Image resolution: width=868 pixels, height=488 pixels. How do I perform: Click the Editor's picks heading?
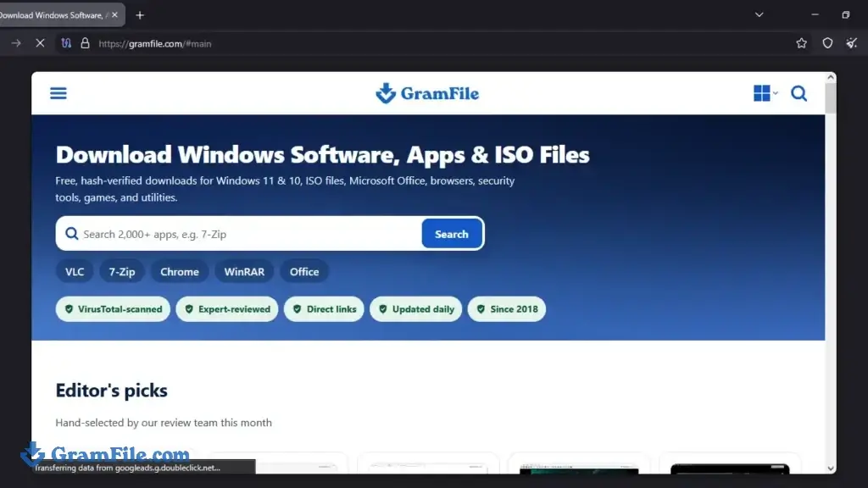[111, 391]
